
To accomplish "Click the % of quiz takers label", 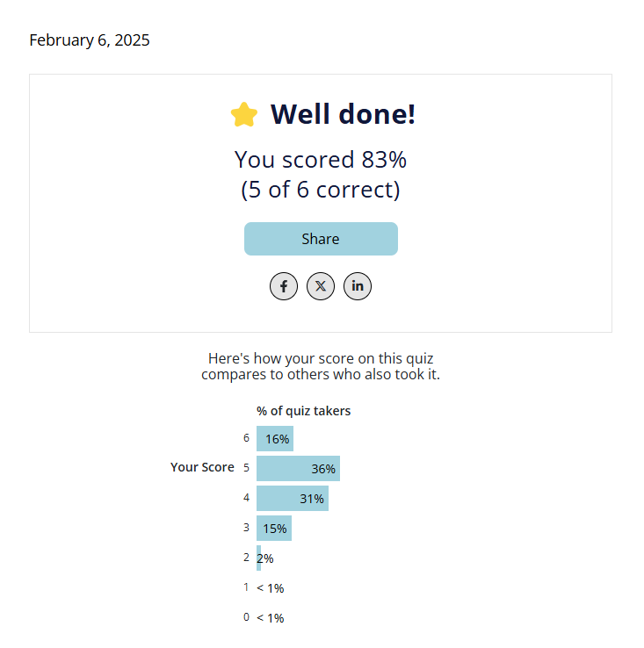I will click(303, 410).
